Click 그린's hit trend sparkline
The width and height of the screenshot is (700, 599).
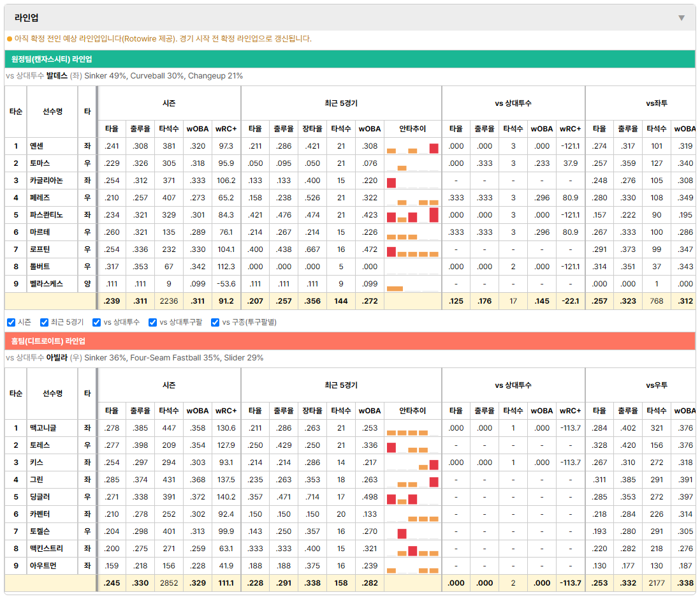click(x=412, y=480)
